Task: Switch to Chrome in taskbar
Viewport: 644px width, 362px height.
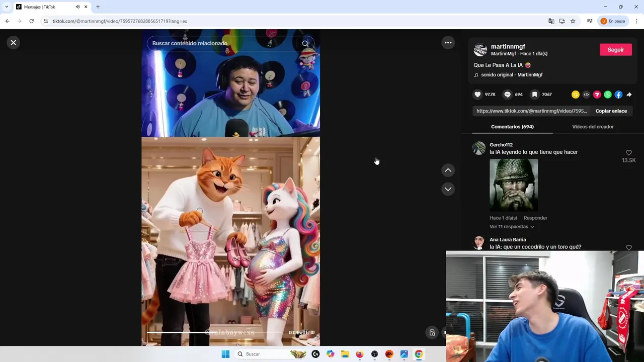Action: click(419, 354)
